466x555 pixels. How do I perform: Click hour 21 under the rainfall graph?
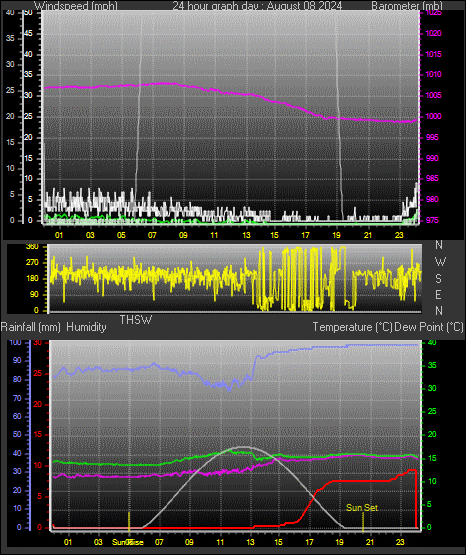click(370, 542)
